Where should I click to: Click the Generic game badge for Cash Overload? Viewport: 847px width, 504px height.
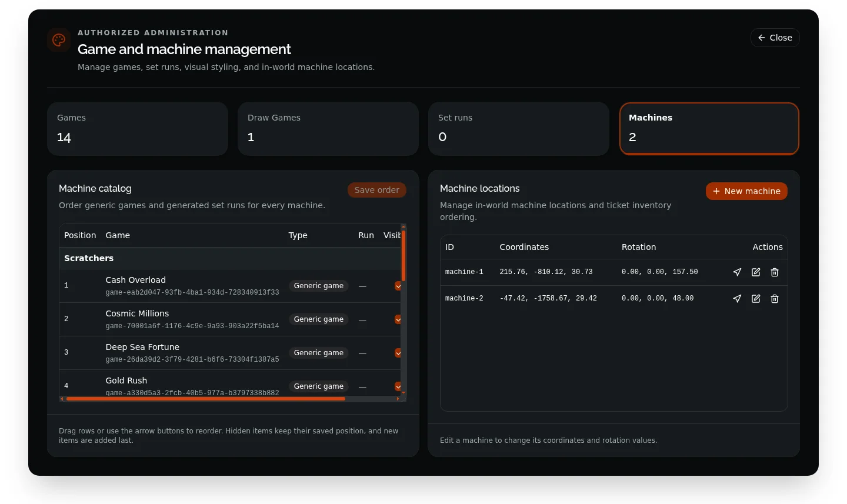(318, 286)
